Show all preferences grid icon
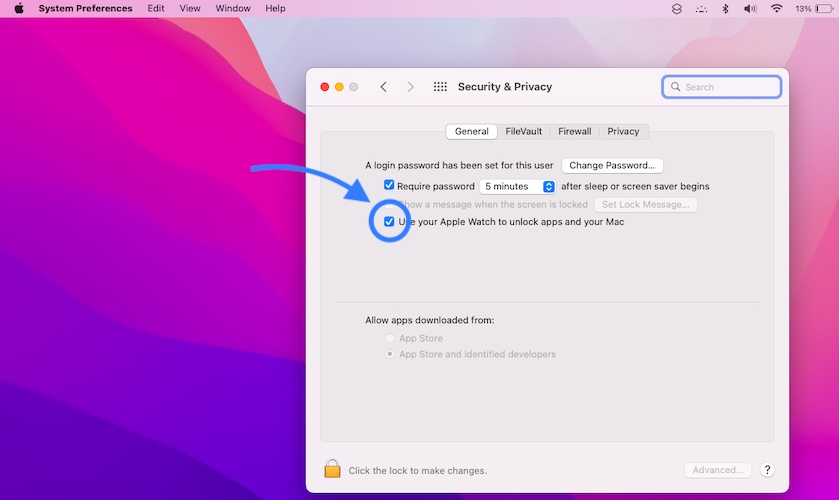This screenshot has height=500, width=839. click(440, 87)
